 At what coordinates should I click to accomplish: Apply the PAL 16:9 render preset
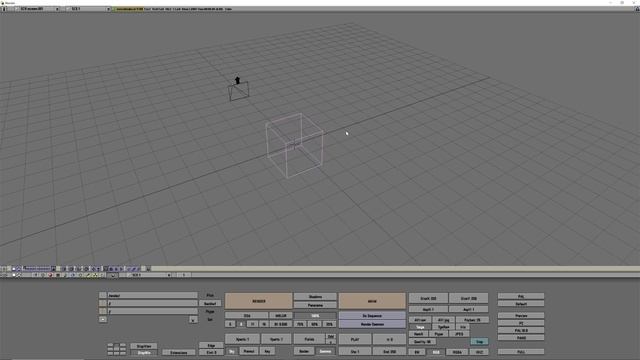click(x=521, y=331)
